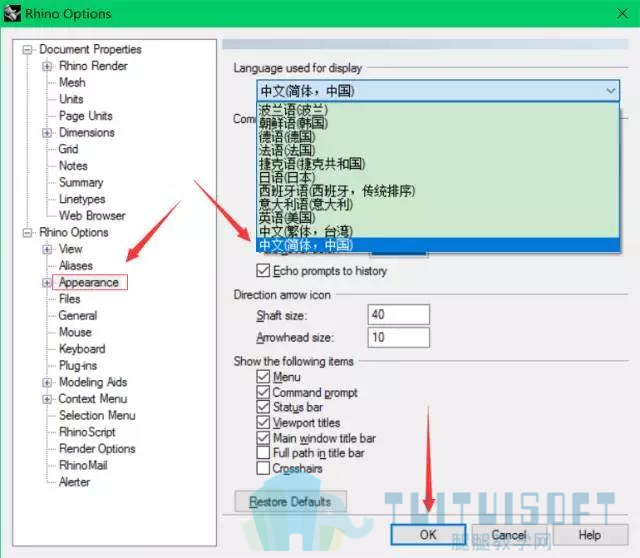Open the Alerter settings

tap(74, 482)
